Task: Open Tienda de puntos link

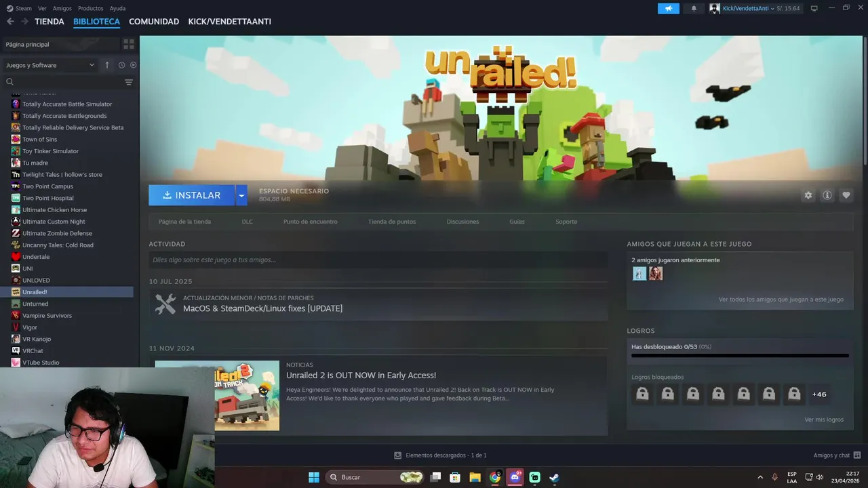Action: 392,222
